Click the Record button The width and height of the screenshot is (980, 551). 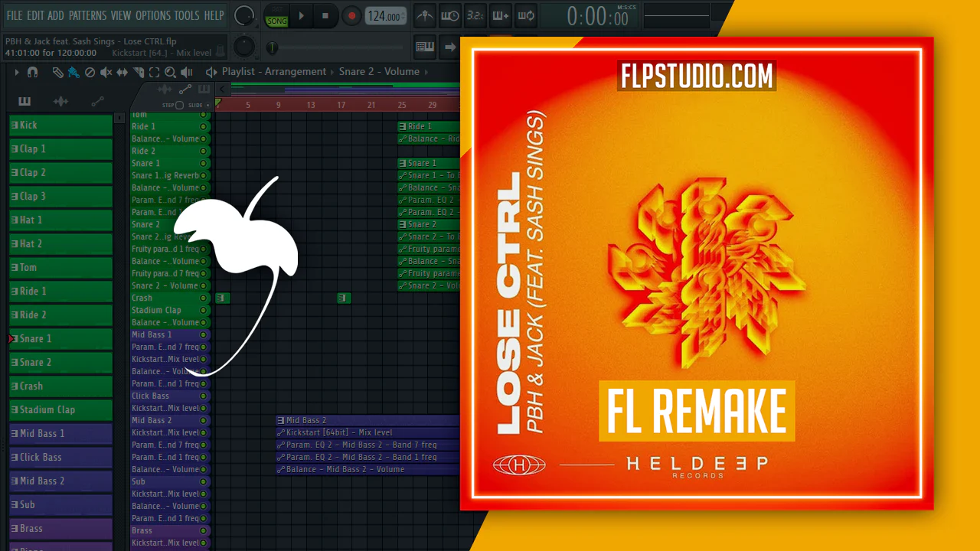tap(351, 15)
